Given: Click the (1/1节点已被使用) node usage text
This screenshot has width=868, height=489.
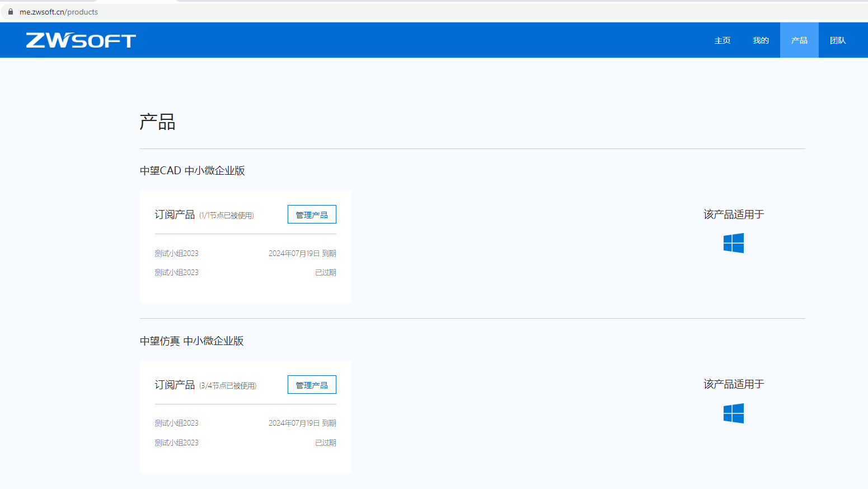Looking at the screenshot, I should click(x=227, y=216).
